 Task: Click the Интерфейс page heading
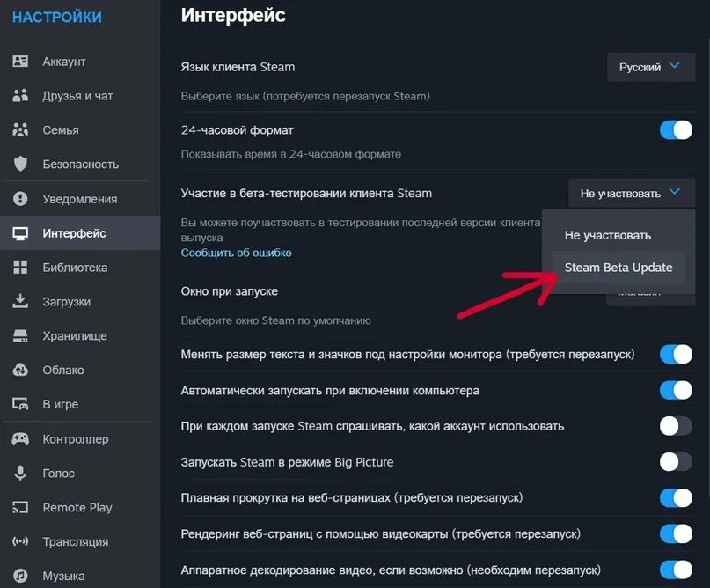click(x=233, y=15)
